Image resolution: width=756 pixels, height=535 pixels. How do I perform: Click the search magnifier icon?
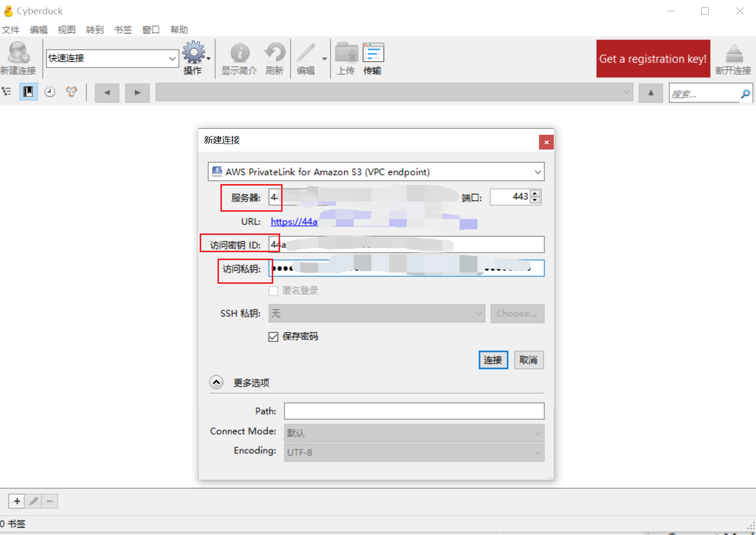point(745,93)
